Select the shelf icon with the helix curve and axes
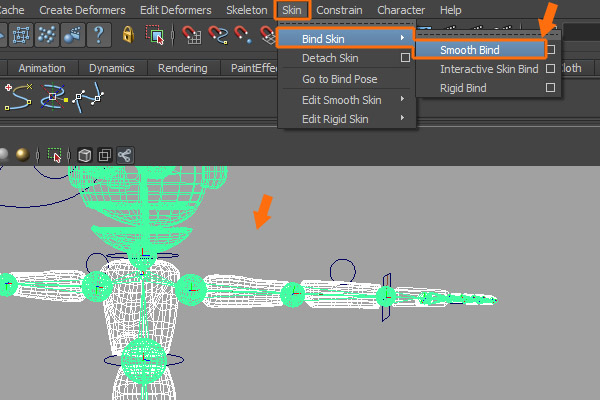This screenshot has width=600, height=400. pos(54,97)
